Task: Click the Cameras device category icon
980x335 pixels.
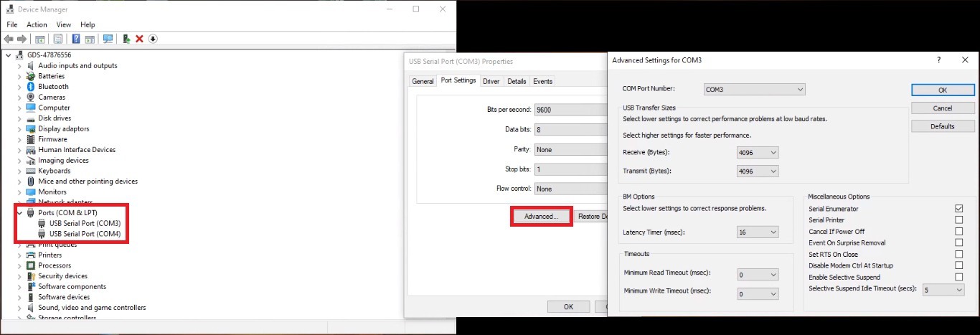Action: (31, 97)
